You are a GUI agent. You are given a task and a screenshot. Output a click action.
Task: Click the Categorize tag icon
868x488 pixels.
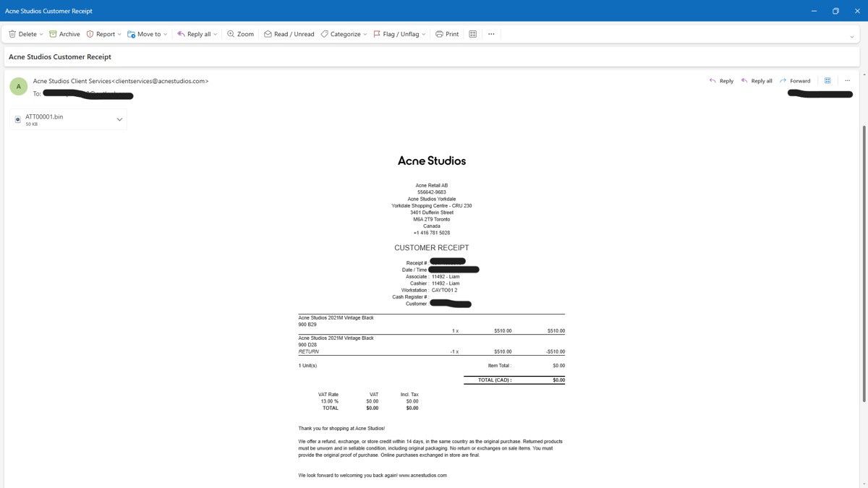(x=325, y=34)
